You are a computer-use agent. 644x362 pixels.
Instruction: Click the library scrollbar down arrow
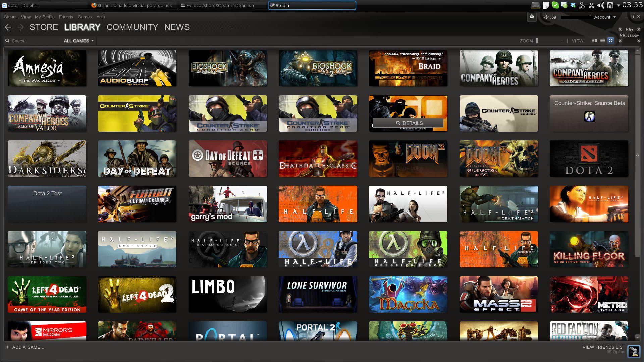637,337
